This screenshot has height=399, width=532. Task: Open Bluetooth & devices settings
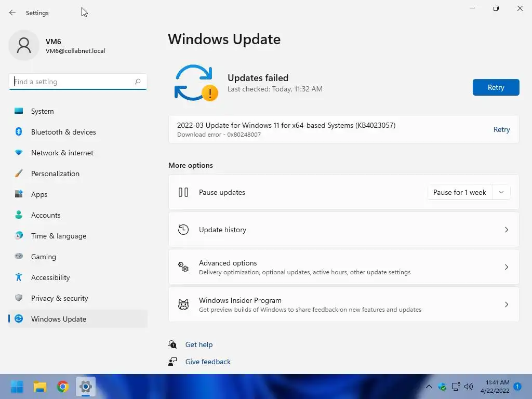click(x=78, y=132)
